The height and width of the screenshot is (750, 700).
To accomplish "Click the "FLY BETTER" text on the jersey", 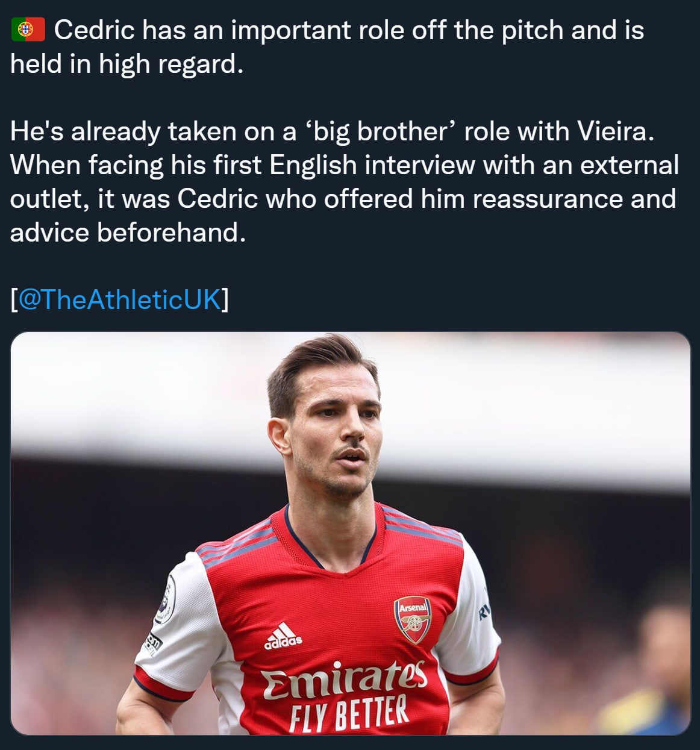I will click(x=349, y=712).
